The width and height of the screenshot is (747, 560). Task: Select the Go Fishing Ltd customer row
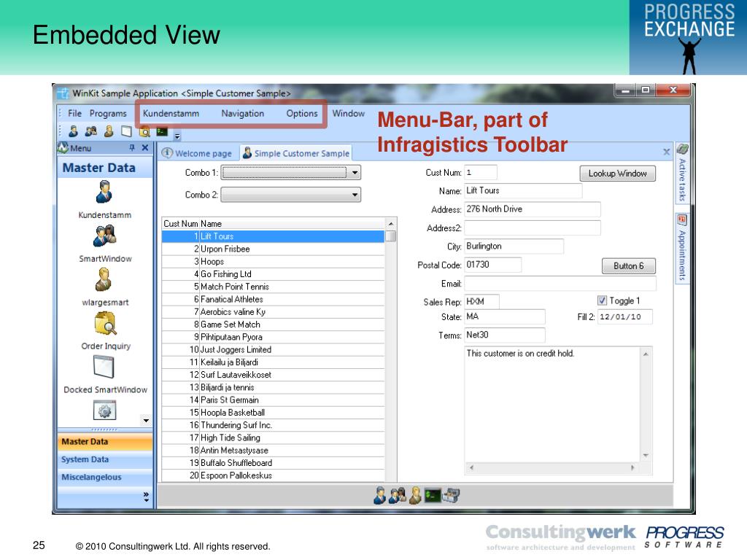(x=273, y=274)
